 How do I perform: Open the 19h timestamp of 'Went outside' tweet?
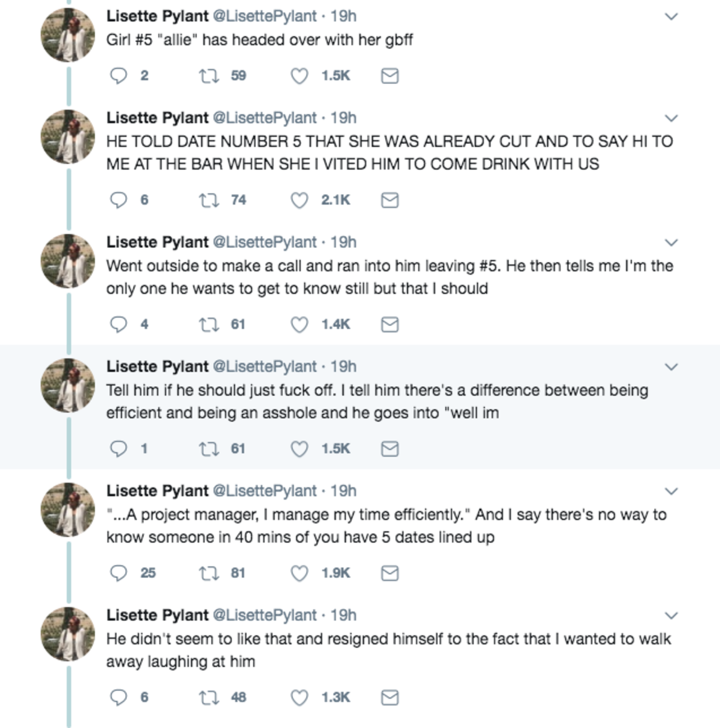click(x=343, y=242)
